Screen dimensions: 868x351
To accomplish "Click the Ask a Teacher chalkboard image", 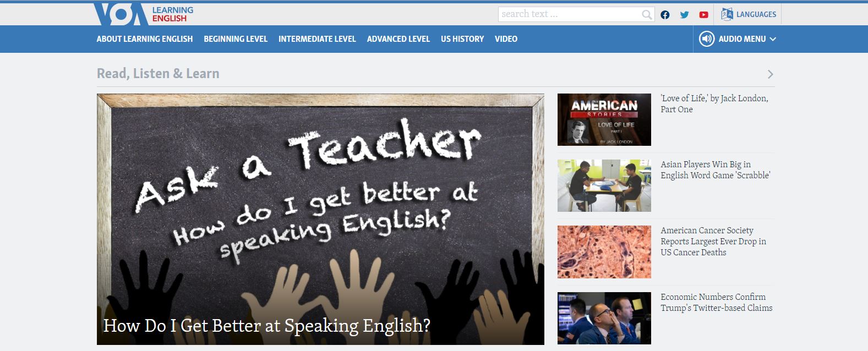I will tap(320, 219).
